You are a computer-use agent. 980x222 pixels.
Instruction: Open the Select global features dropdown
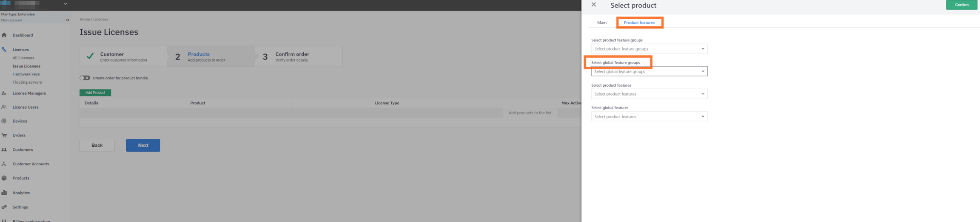(x=649, y=116)
